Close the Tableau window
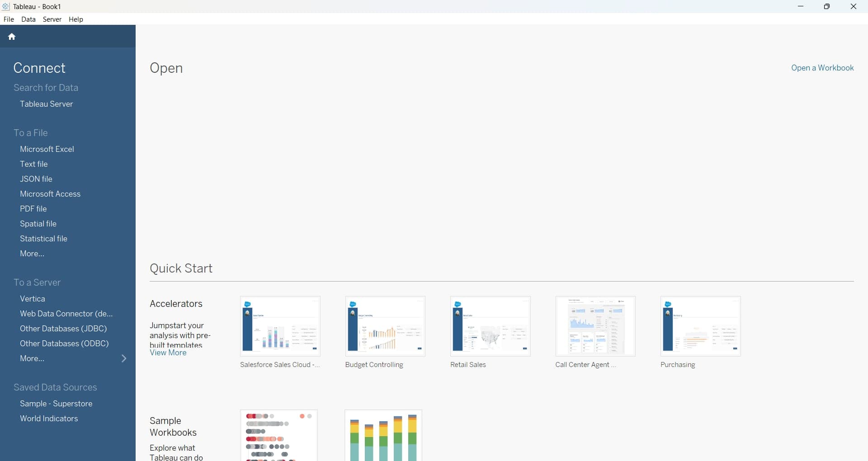868x461 pixels. (x=854, y=6)
